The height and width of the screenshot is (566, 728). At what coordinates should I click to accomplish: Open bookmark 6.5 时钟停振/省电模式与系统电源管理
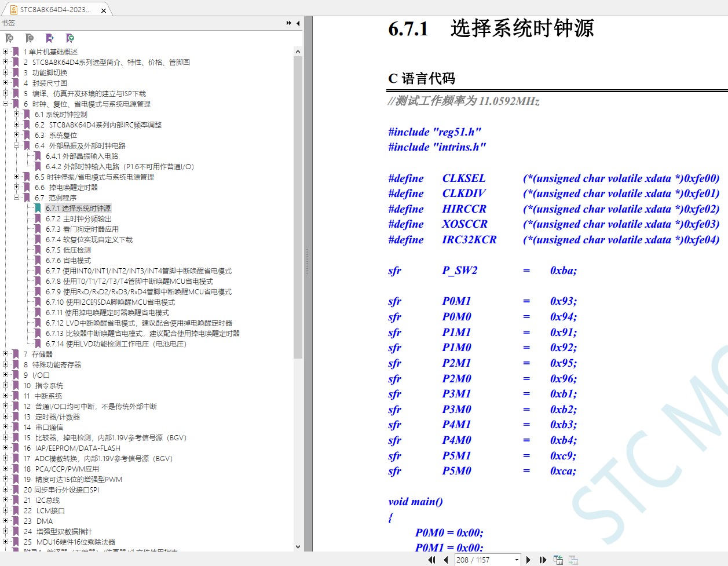[x=94, y=177]
